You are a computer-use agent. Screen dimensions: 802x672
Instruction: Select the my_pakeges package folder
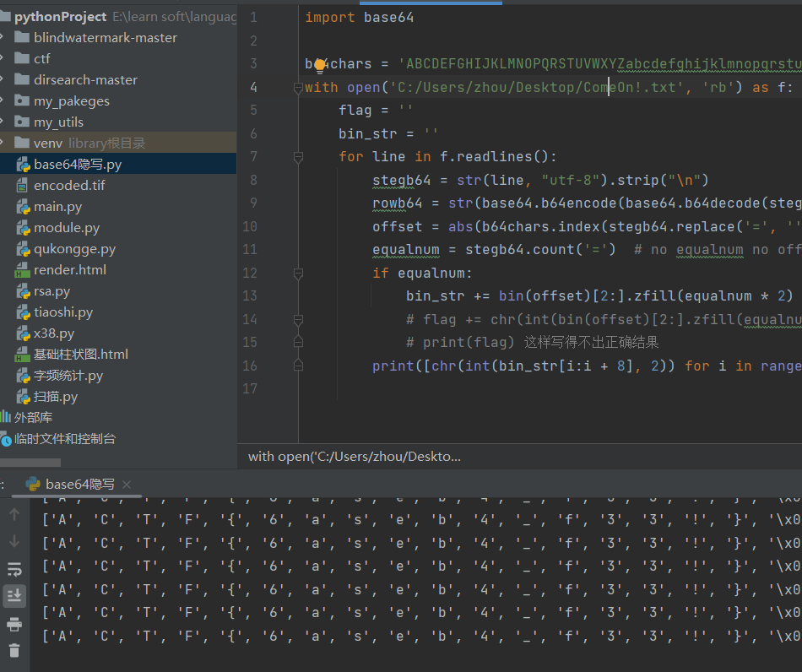click(x=72, y=101)
